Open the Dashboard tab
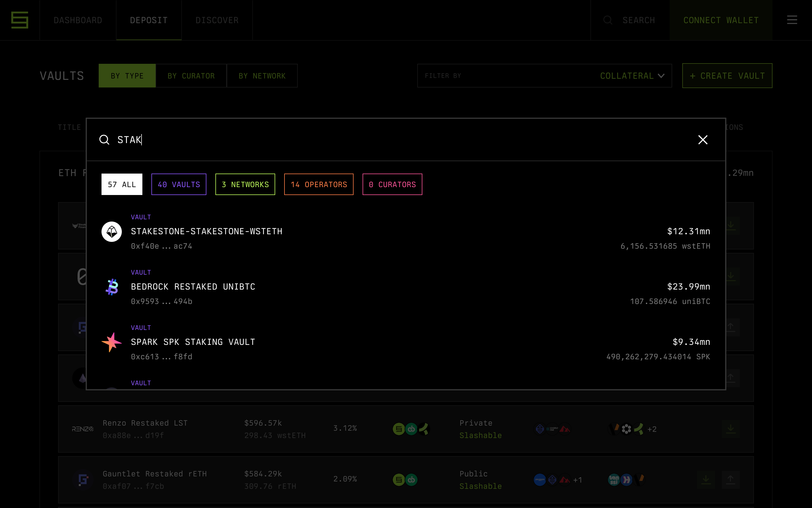Viewport: 812px width, 508px height. point(78,20)
